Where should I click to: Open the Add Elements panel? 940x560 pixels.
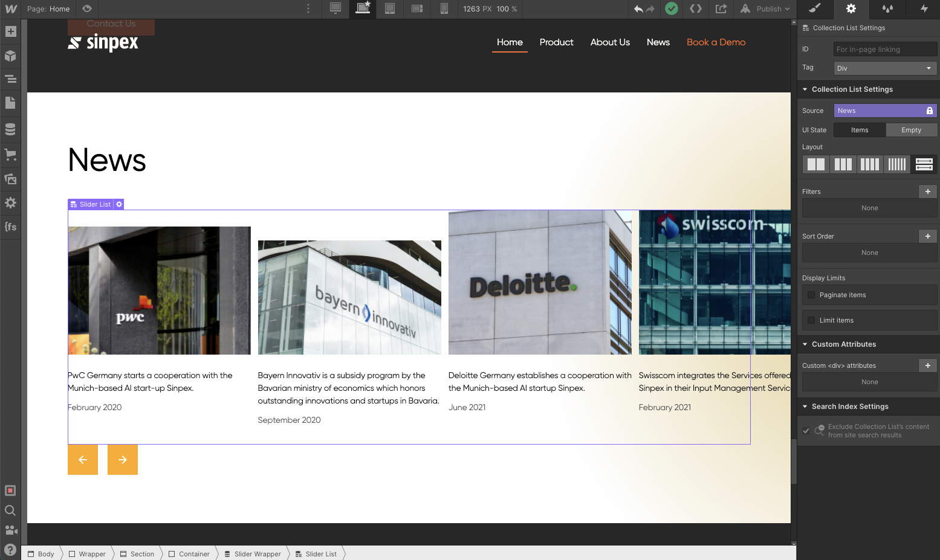tap(10, 31)
